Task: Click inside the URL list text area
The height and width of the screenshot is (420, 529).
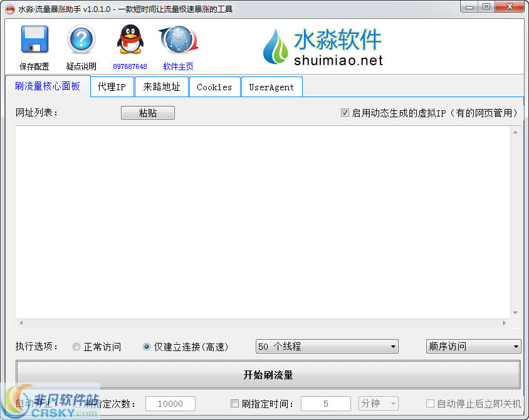Action: tap(263, 222)
